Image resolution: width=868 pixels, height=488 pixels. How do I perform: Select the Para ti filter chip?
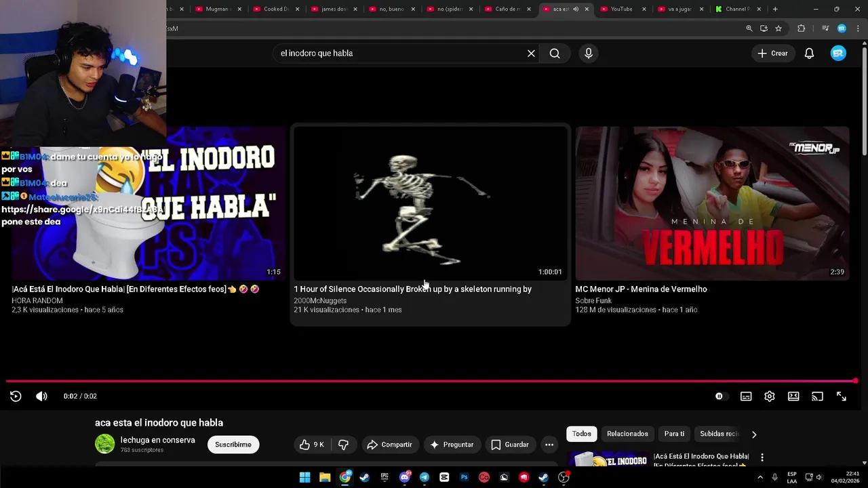click(x=674, y=434)
